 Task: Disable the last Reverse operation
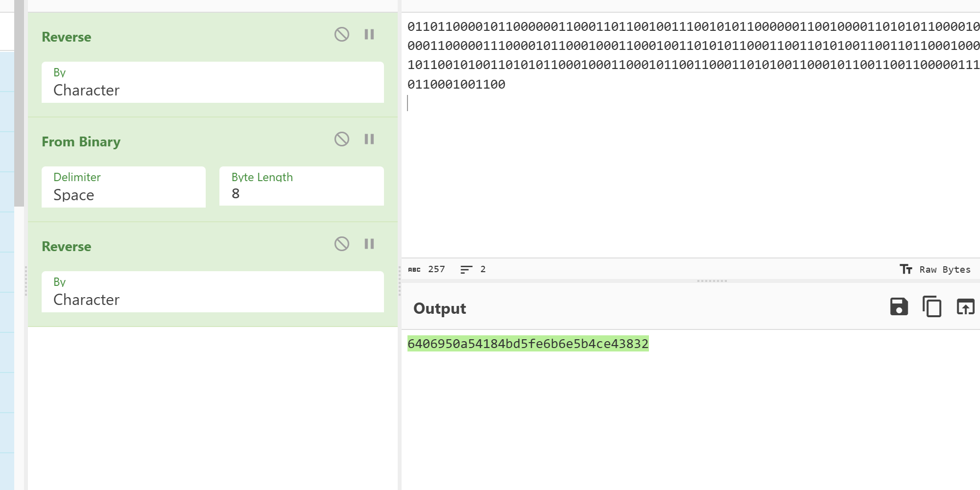click(342, 244)
